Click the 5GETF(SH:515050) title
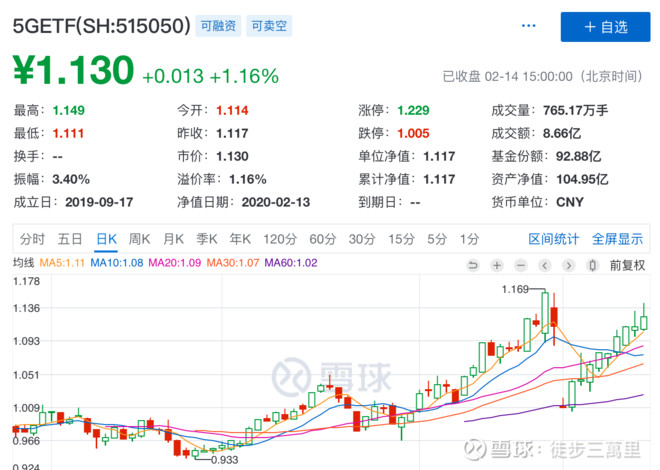 101,26
